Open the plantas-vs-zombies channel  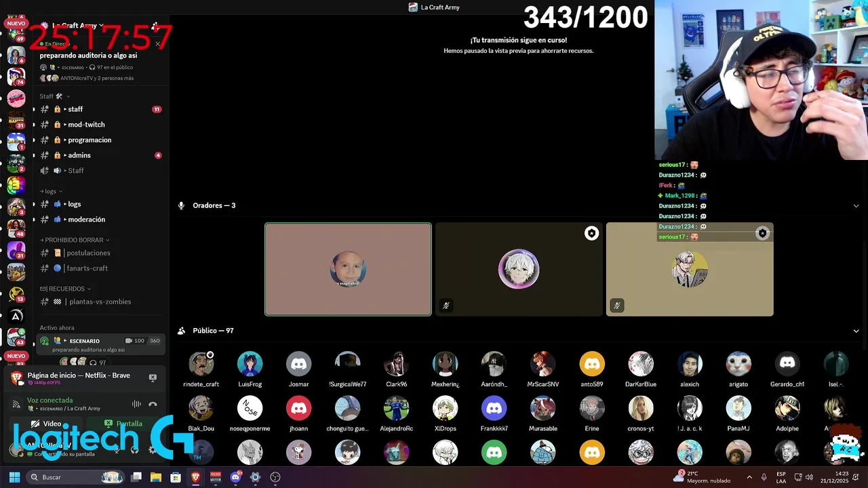[100, 302]
